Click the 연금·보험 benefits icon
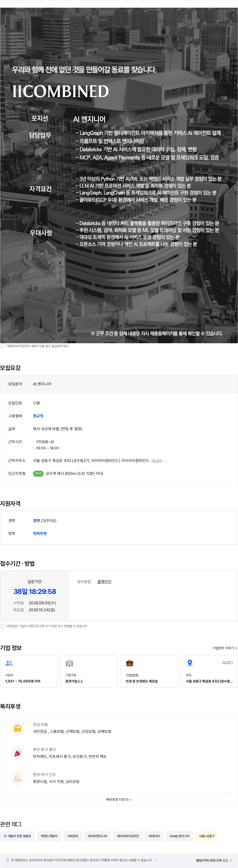This screenshot has width=238, height=868. [x=18, y=728]
